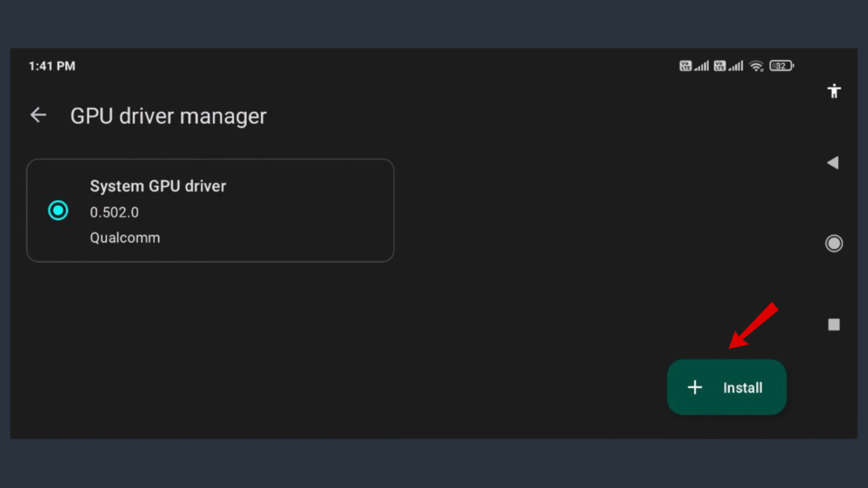Viewport: 868px width, 488px height.
Task: Tap the GPU driver manager title text
Action: (x=168, y=116)
